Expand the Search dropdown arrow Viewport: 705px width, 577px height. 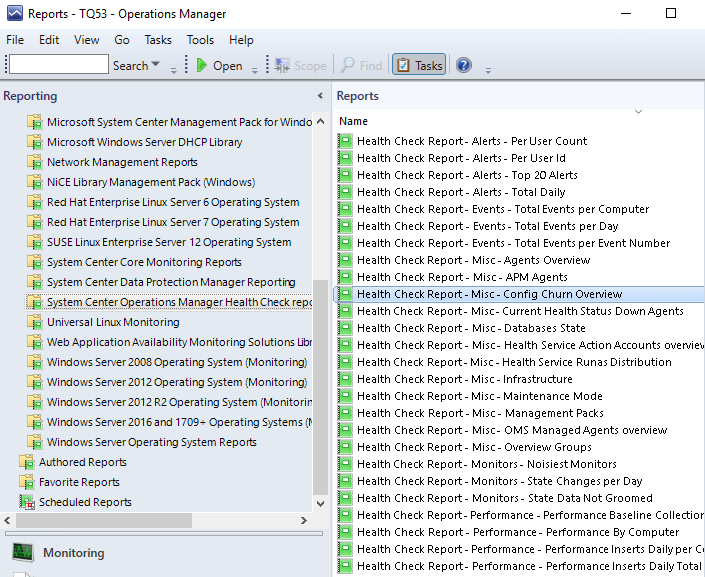156,64
